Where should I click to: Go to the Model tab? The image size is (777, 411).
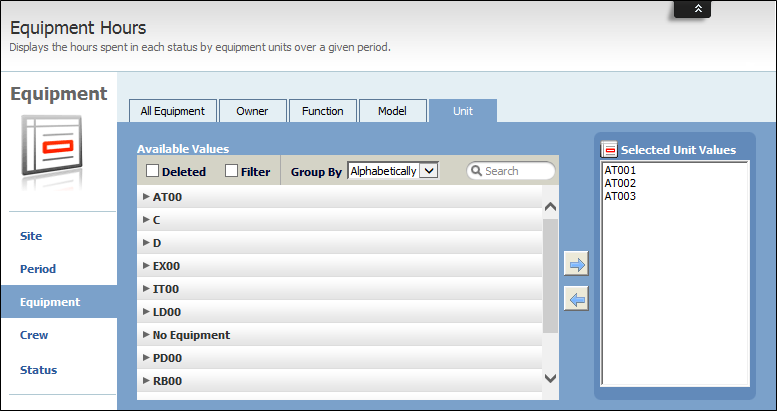tap(392, 111)
